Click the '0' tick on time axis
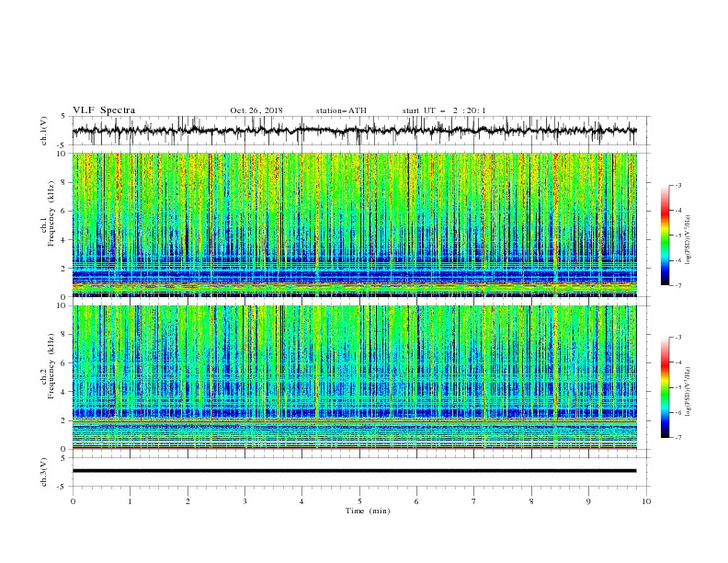The width and height of the screenshot is (728, 563). [x=73, y=501]
